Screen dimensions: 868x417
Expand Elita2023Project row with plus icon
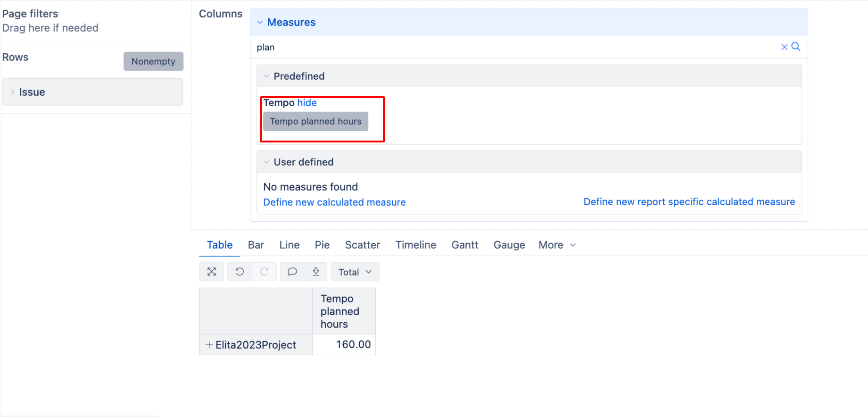(x=209, y=345)
